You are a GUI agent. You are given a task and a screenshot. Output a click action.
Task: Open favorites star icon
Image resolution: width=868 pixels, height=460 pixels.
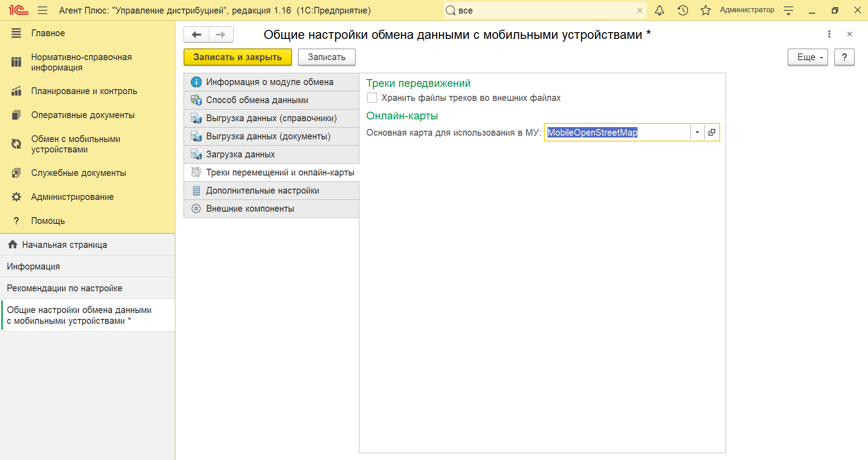[705, 10]
